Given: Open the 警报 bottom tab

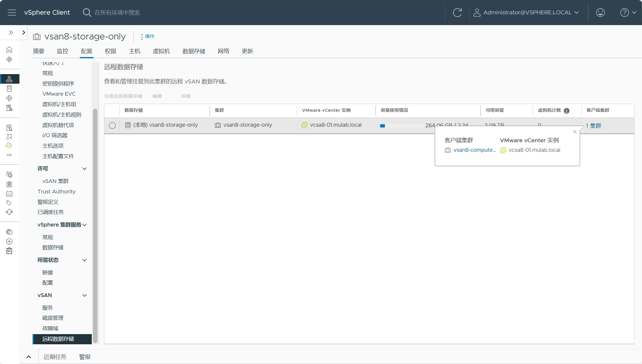Looking at the screenshot, I should click(85, 357).
